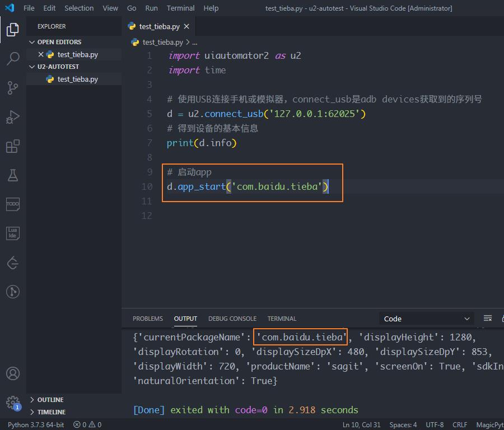
Task: Open the File menu
Action: point(29,8)
